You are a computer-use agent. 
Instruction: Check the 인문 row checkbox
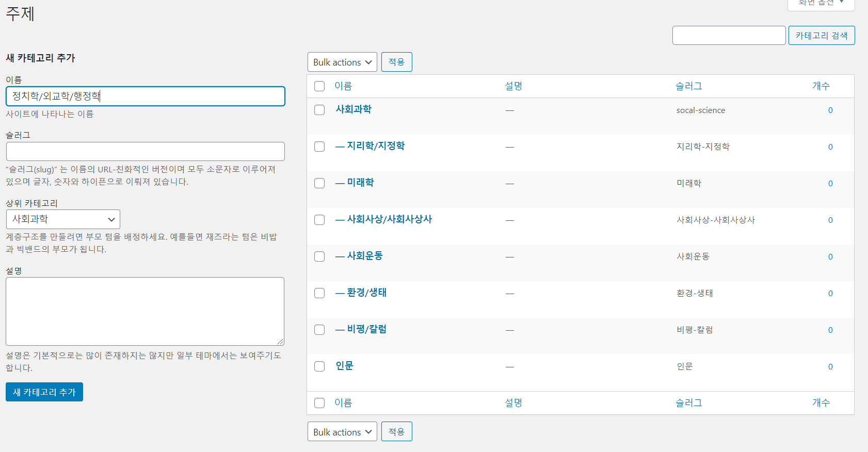point(319,366)
